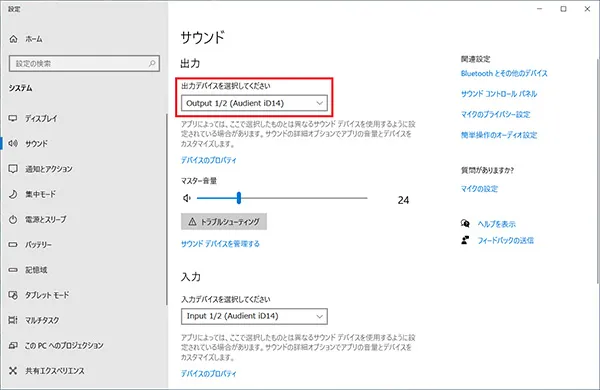The height and width of the screenshot is (390, 600).
Task: Click the 電源とスリープ power icon
Action: pos(13,219)
